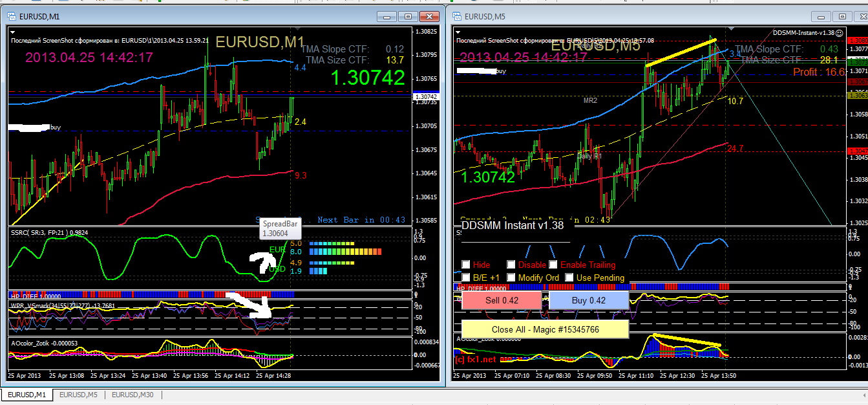The image size is (868, 405).
Task: Click the yellow 2.4 value in M1 chart
Action: (x=301, y=122)
